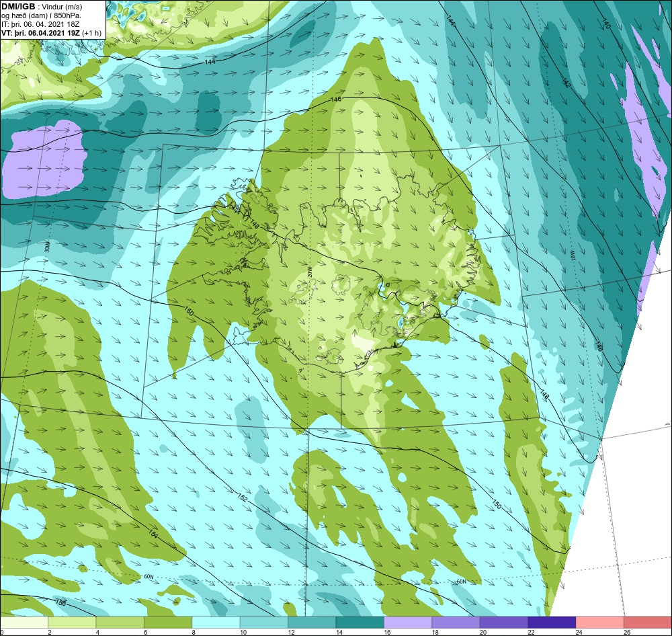Pick the 24–26 m/s pink legend swatch
This screenshot has width=672, height=636.
point(600,623)
